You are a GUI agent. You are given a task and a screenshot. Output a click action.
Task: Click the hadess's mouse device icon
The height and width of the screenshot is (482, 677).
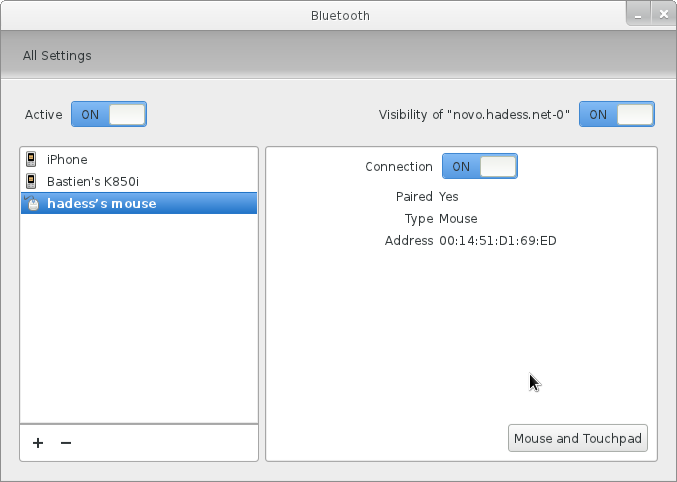[x=32, y=203]
